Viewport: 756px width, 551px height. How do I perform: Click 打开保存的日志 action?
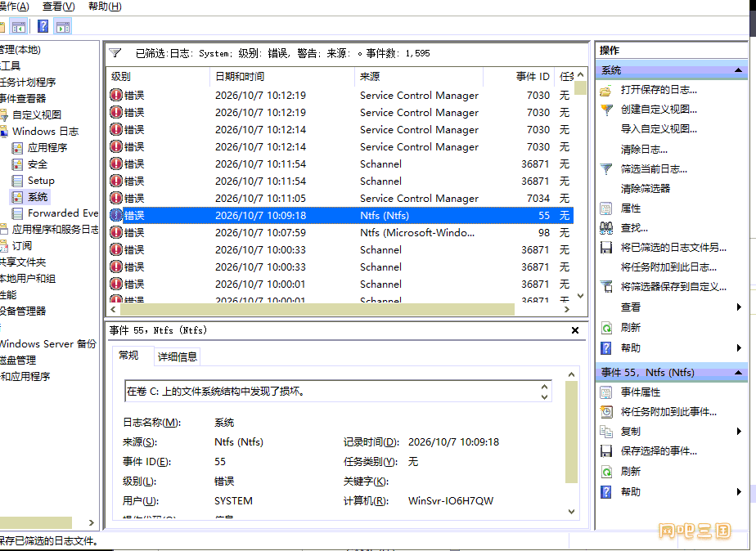coord(659,90)
